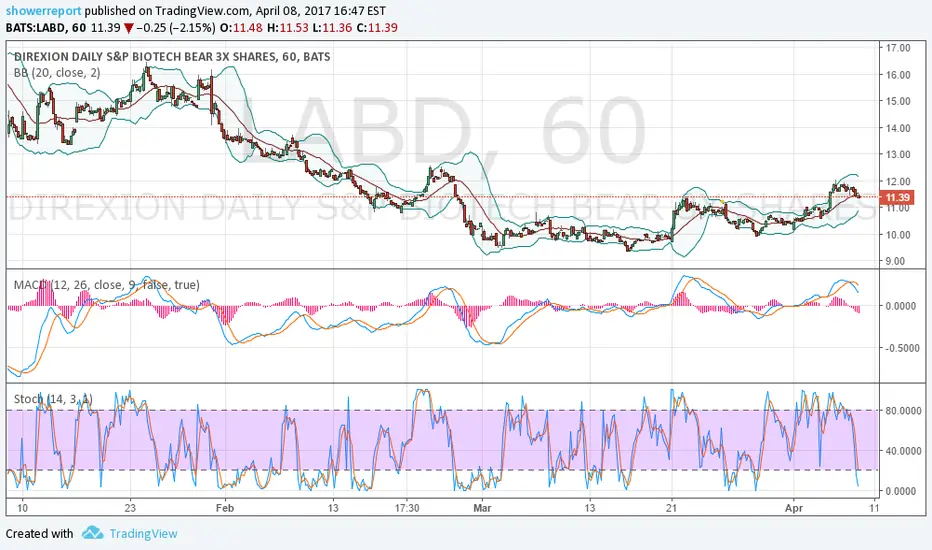This screenshot has height=550, width=932.
Task: Click the Mar date on time axis
Action: tap(482, 508)
